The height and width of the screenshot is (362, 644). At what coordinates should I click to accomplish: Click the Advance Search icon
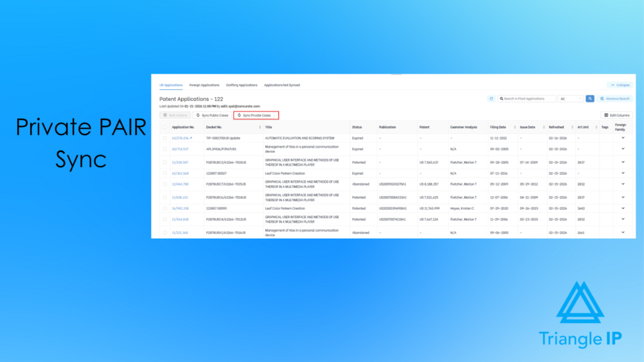[x=602, y=99]
